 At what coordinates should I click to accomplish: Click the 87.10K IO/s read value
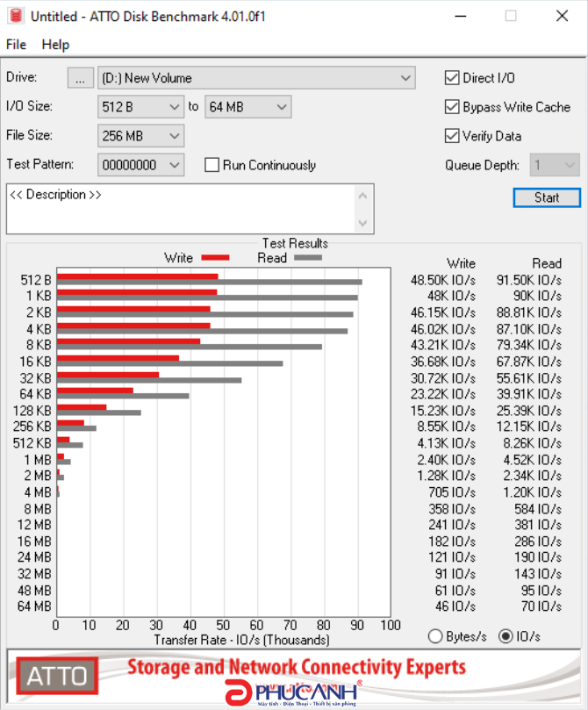pyautogui.click(x=528, y=329)
